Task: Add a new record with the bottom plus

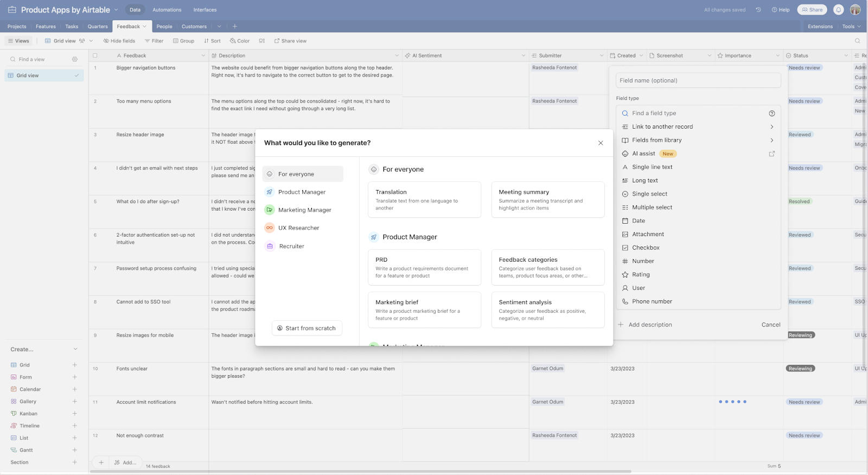Action: (101, 463)
